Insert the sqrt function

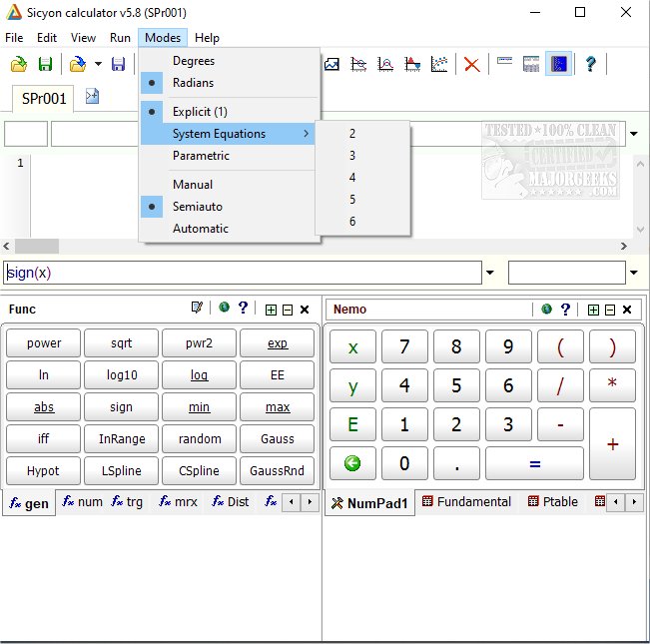[121, 343]
